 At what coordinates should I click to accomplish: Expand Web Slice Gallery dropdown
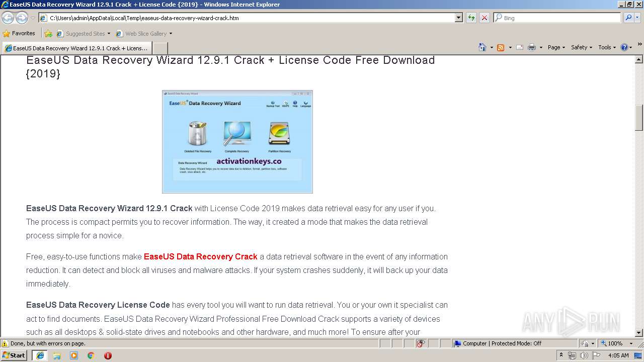(x=171, y=34)
